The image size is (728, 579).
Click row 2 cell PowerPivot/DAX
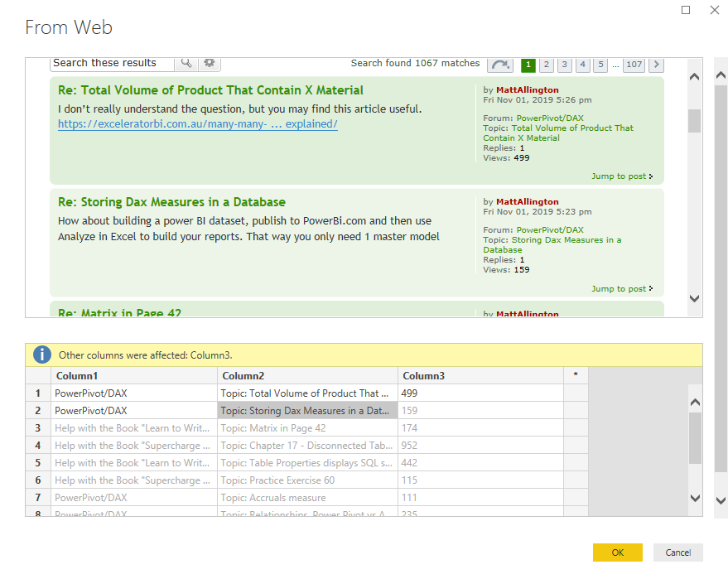pos(133,411)
